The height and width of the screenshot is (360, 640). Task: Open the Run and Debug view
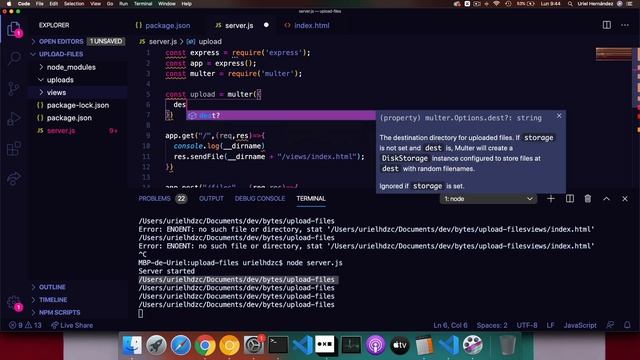(14, 118)
